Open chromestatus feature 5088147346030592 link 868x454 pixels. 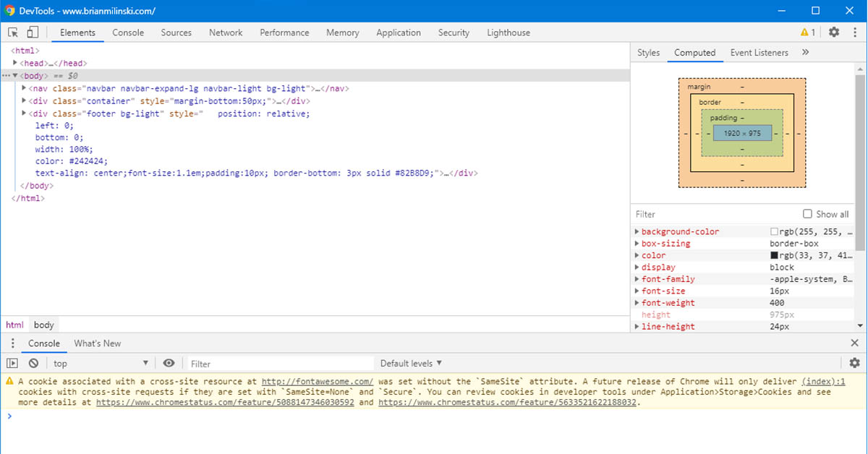(x=225, y=402)
